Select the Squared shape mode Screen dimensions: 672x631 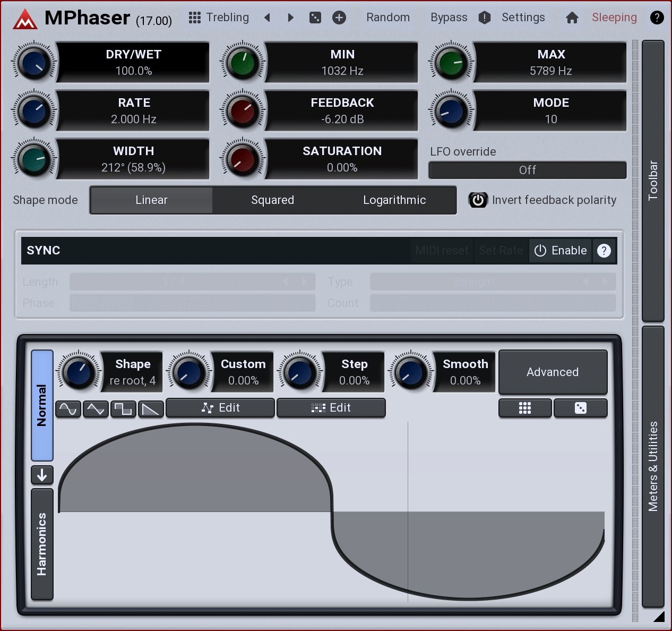(x=272, y=200)
